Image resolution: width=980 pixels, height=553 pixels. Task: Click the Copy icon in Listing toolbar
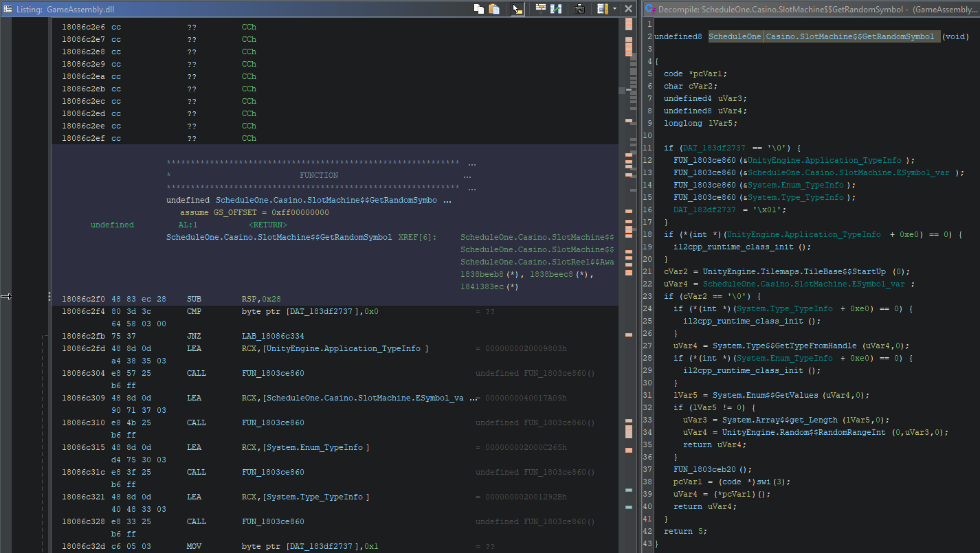pos(479,9)
